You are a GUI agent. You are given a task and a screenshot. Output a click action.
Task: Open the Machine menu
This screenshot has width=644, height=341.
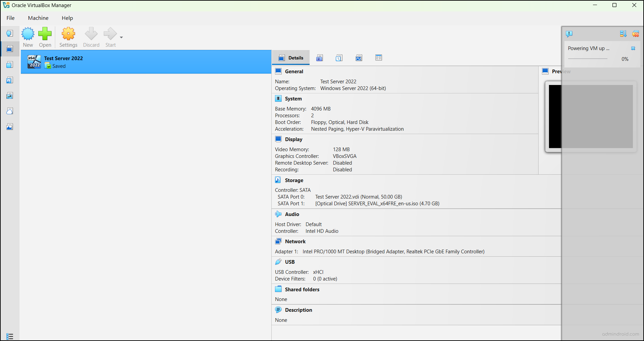(38, 18)
